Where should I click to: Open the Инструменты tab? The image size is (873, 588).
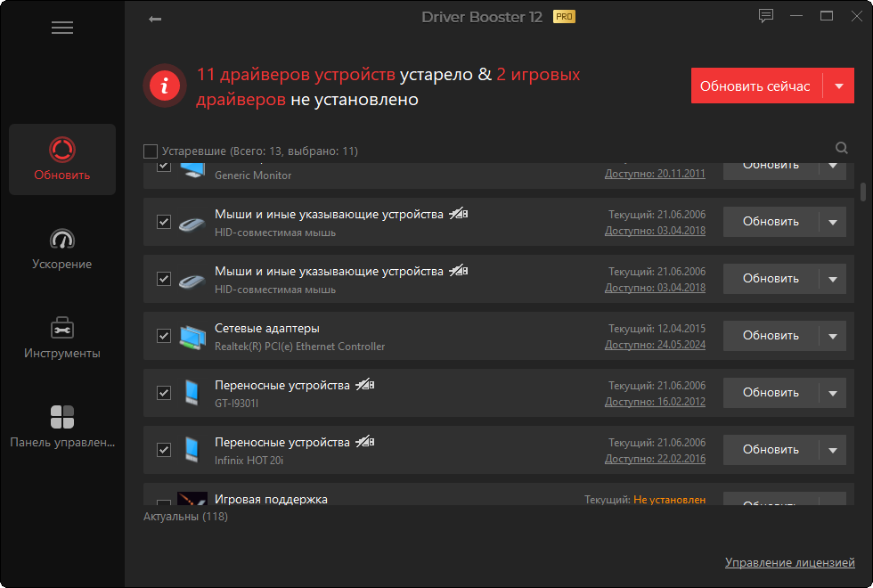pos(62,339)
